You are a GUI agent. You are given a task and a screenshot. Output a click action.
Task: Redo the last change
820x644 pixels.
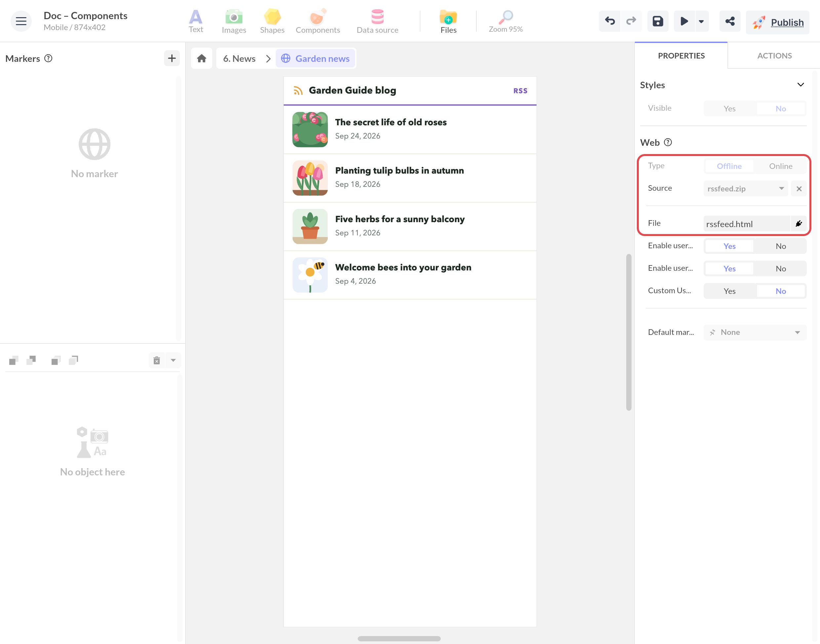pyautogui.click(x=631, y=21)
